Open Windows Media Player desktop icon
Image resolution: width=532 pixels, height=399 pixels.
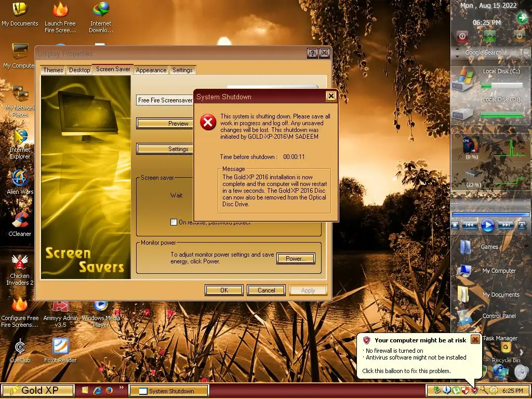click(101, 314)
